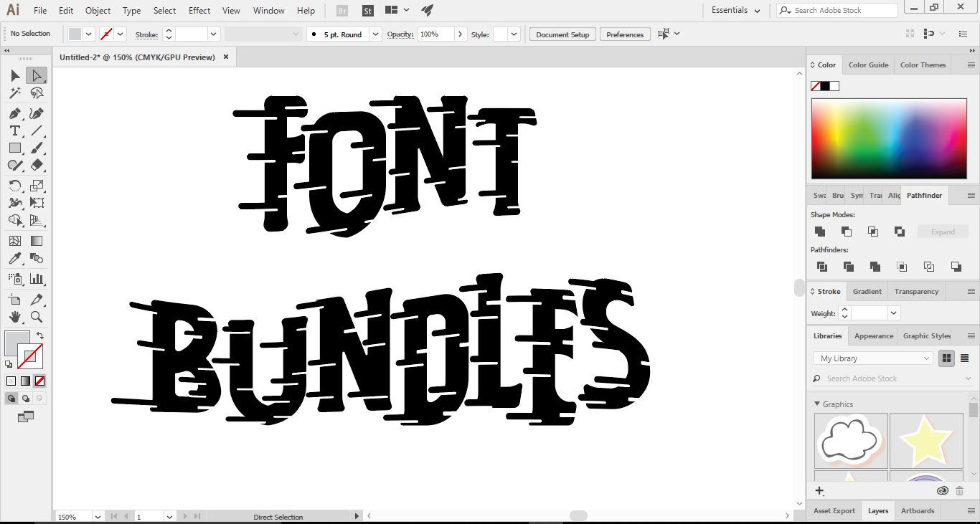Screen dimensions: 980x524
Task: Open the fill color dropdown in control bar
Action: click(x=89, y=34)
